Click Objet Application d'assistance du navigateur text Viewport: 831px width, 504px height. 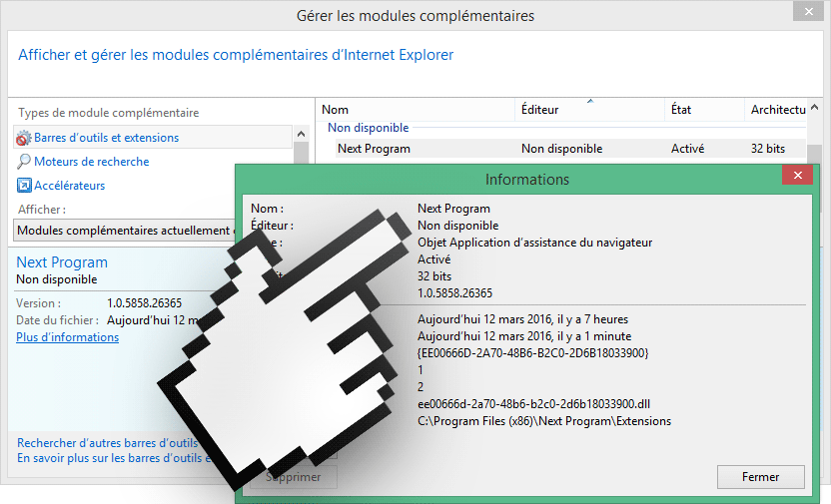(x=534, y=243)
